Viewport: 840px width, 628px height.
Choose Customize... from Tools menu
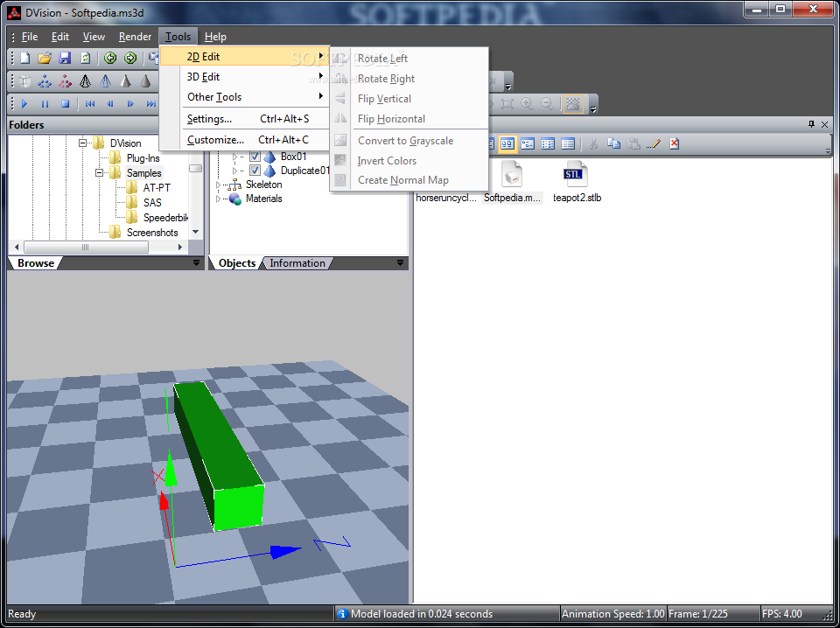click(x=244, y=140)
